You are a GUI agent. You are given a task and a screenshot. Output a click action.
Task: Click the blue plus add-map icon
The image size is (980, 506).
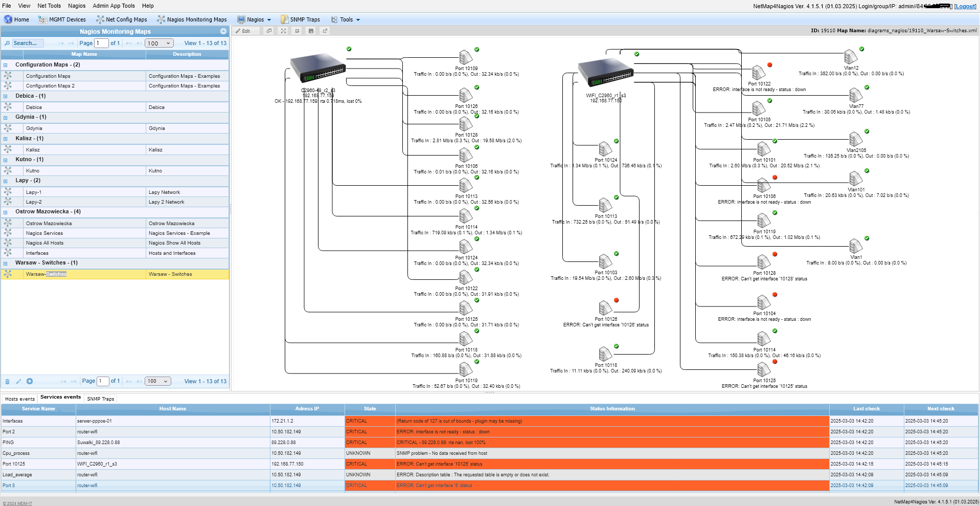(x=30, y=381)
